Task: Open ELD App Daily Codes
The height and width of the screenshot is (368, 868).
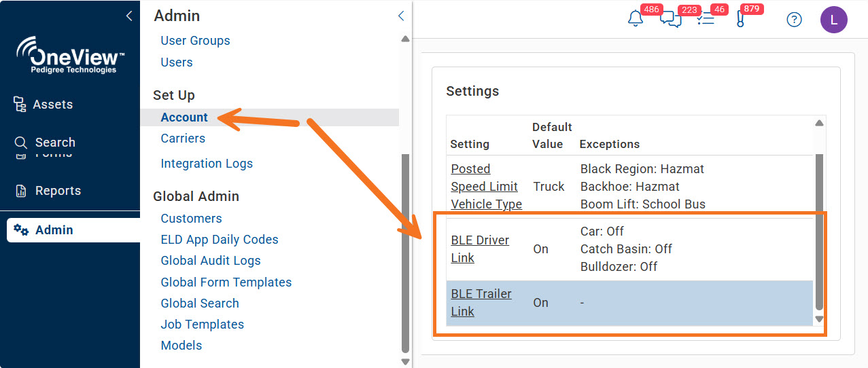Action: coord(220,240)
